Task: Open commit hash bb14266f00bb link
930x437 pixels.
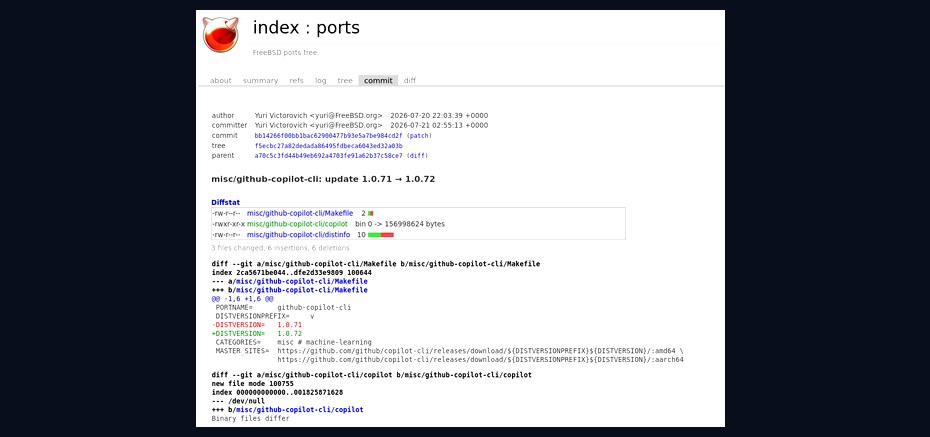Action: click(329, 136)
